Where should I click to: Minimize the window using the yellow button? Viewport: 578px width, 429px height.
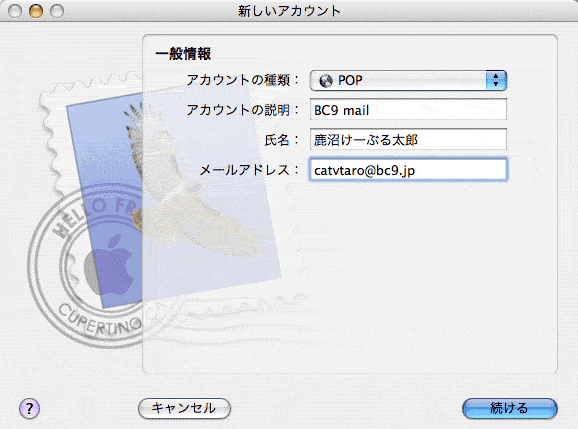36,11
